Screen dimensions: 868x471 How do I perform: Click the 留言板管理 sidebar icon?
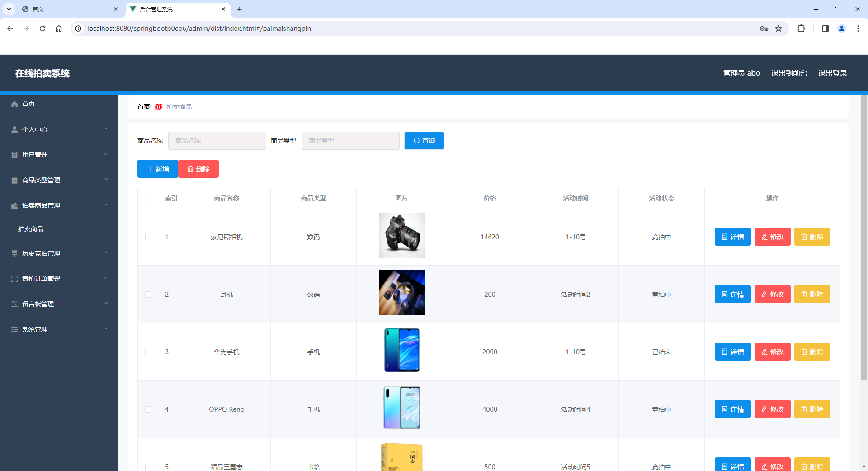[x=14, y=304]
